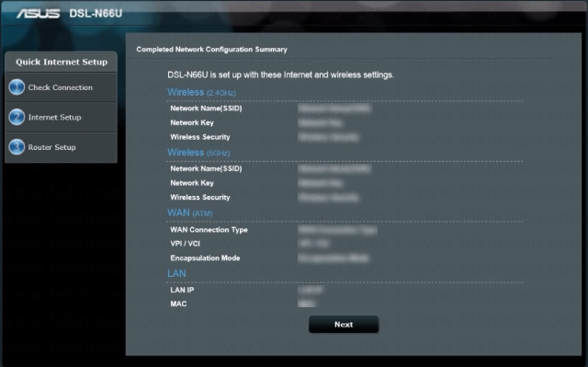Viewport: 588px width, 367px height.
Task: Open the Check Connection step
Action: coord(61,87)
